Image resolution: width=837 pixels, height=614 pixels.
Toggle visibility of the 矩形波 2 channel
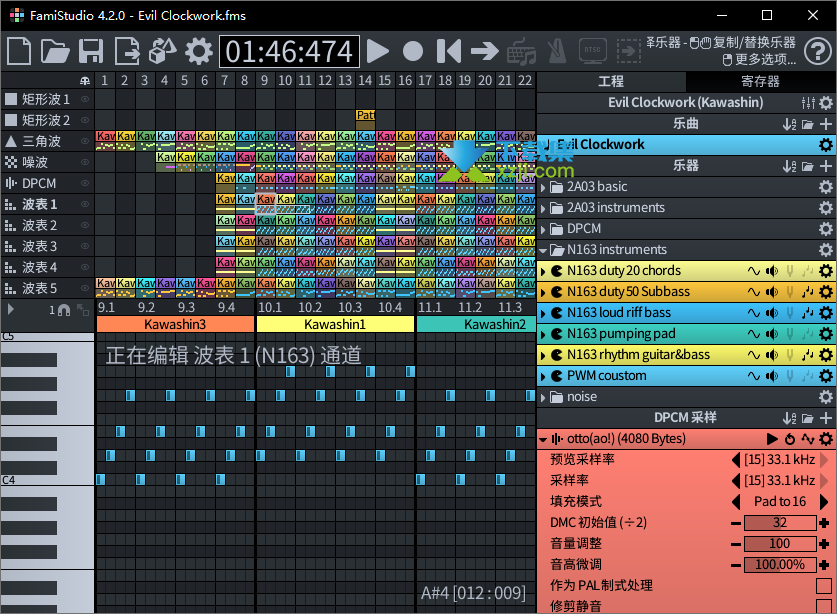pyautogui.click(x=85, y=120)
